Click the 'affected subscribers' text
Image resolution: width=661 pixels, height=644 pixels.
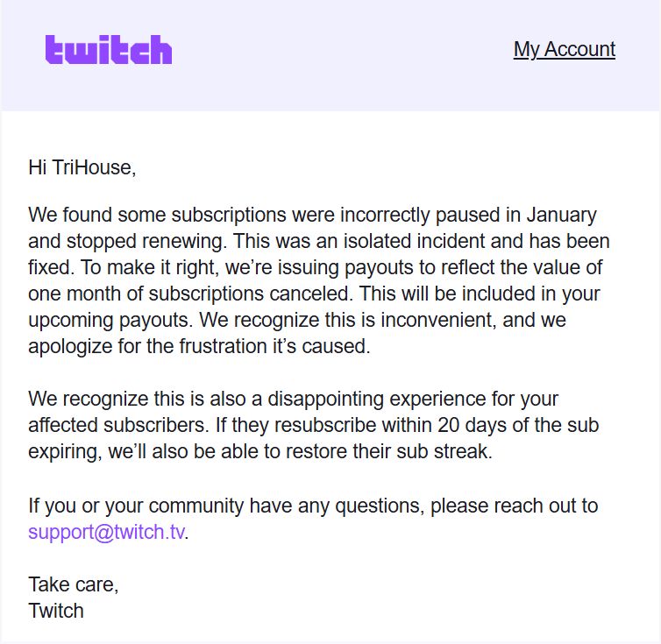coord(117,425)
